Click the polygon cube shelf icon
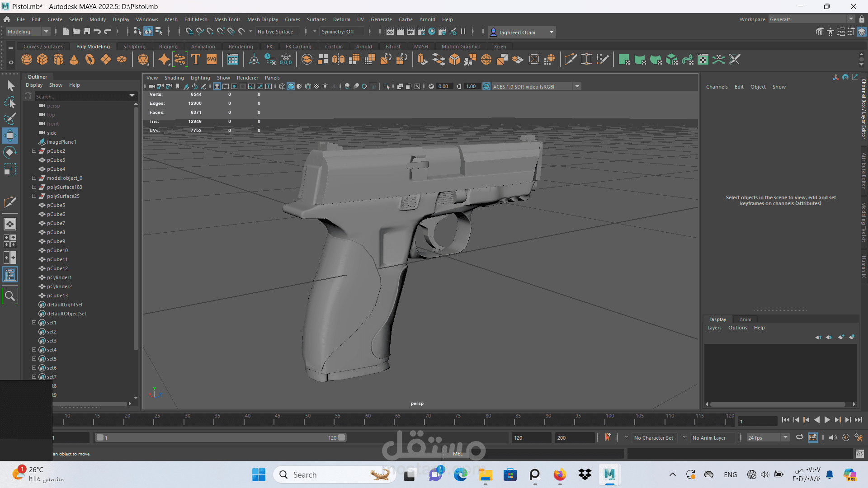Viewport: 868px width, 488px height. point(42,59)
